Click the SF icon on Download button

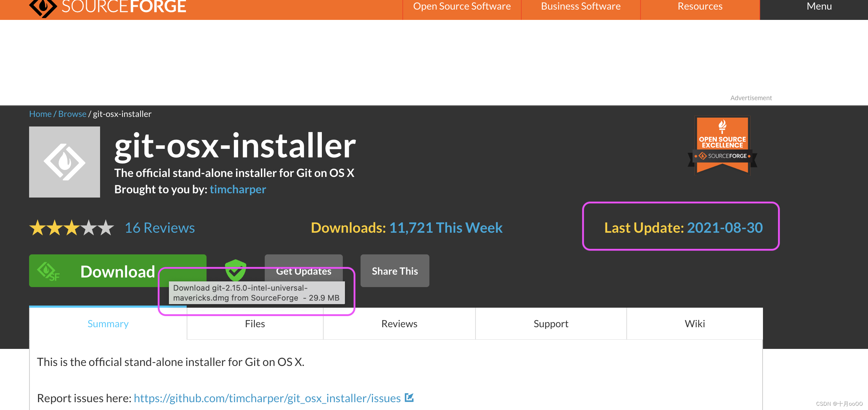point(48,271)
